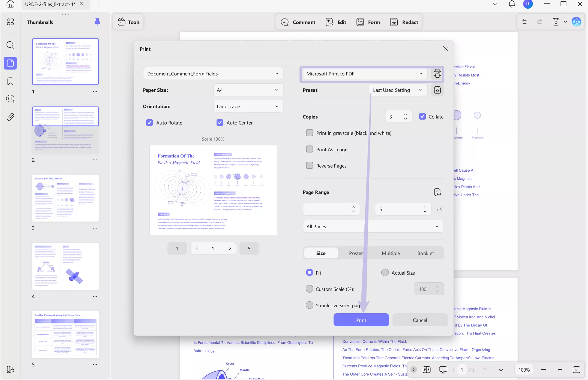Uncheck the Collate option
588x380 pixels.
click(x=422, y=117)
